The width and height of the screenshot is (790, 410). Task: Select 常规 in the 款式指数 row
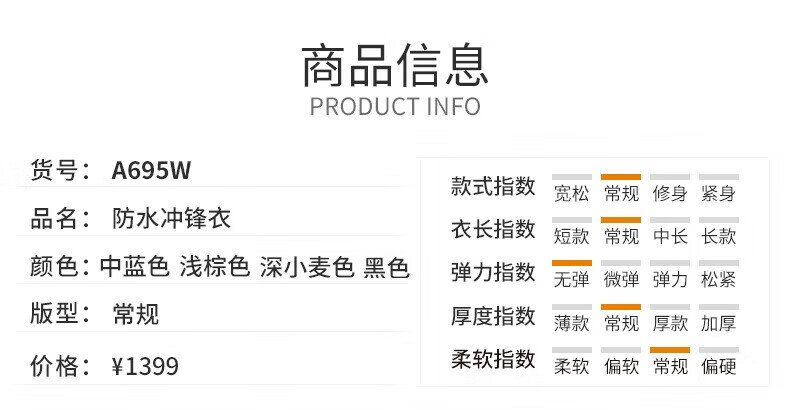pos(621,193)
